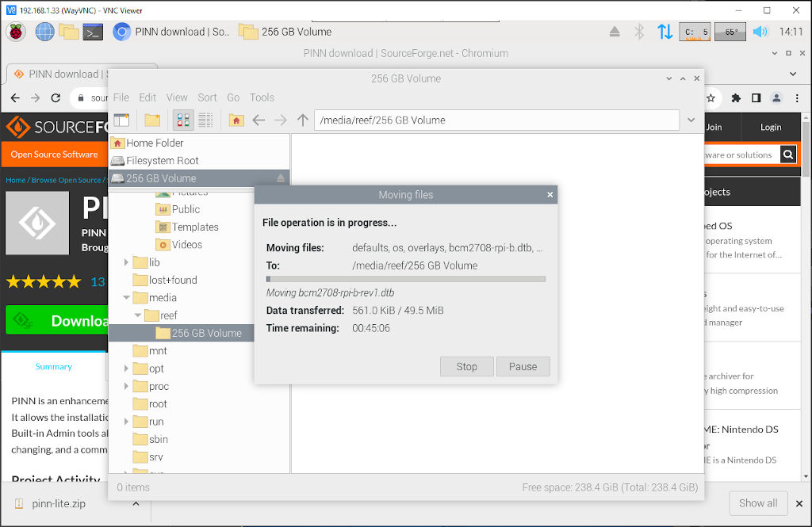Image resolution: width=812 pixels, height=527 pixels.
Task: Collapse the reef folder in the tree
Action: pyautogui.click(x=138, y=315)
